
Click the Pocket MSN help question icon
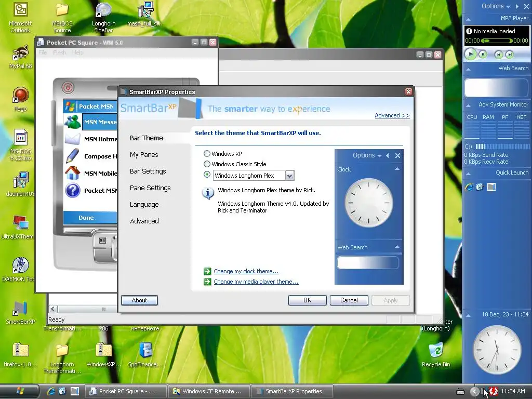click(x=73, y=190)
